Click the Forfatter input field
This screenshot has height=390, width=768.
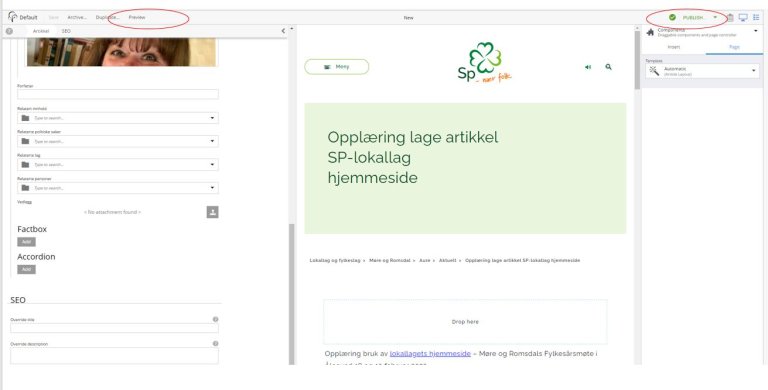click(x=118, y=94)
